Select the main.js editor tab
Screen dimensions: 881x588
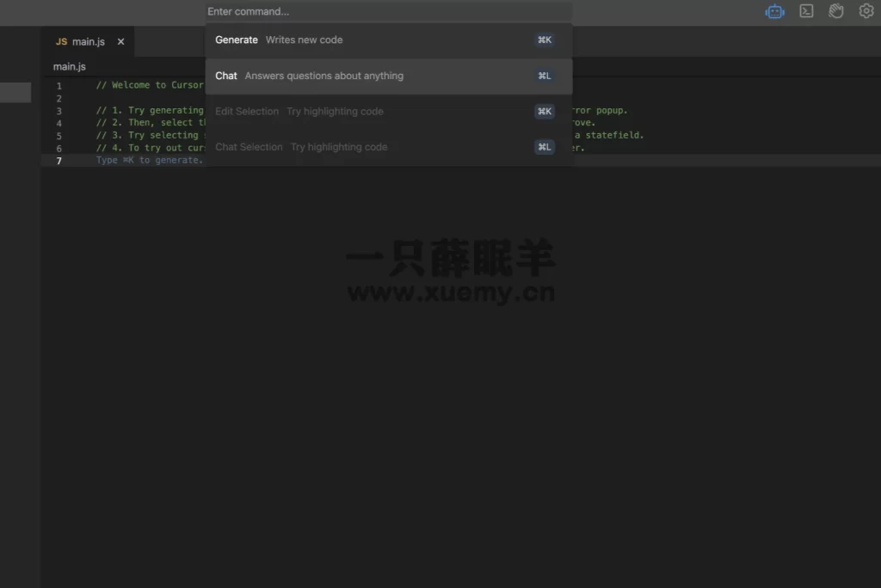88,41
